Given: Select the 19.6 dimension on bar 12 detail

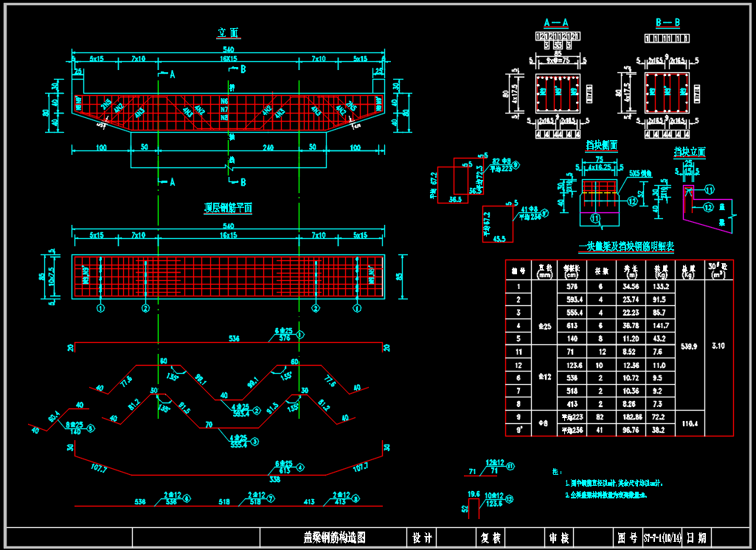Looking at the screenshot, I should point(474,494).
